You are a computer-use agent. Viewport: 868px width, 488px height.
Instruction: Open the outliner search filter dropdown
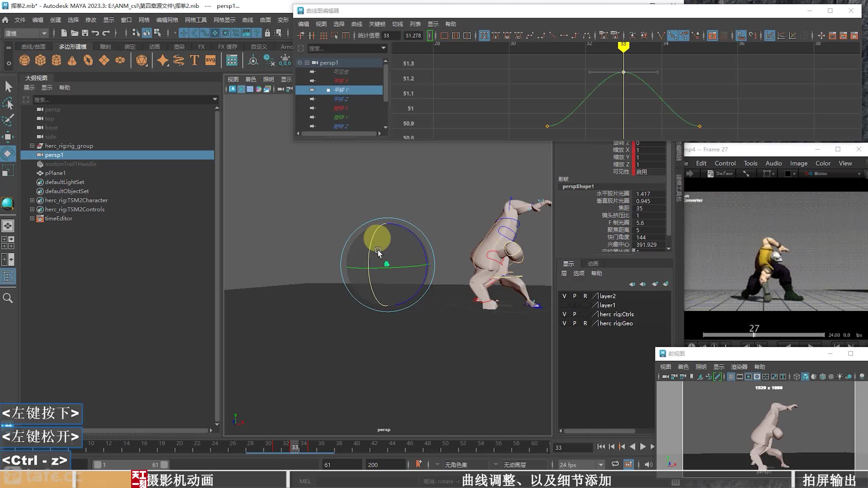click(x=215, y=99)
